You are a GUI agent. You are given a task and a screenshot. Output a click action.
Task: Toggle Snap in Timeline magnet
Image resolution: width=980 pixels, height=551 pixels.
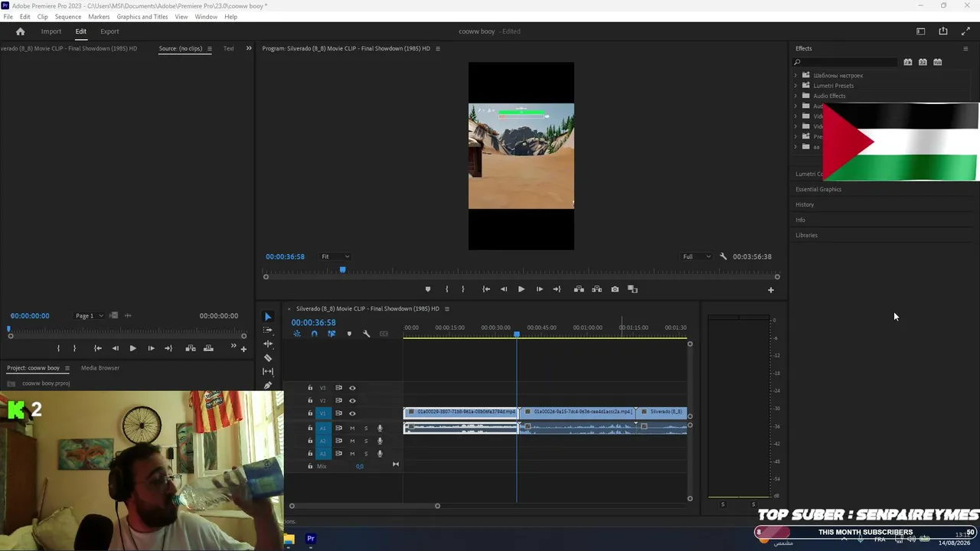point(314,334)
